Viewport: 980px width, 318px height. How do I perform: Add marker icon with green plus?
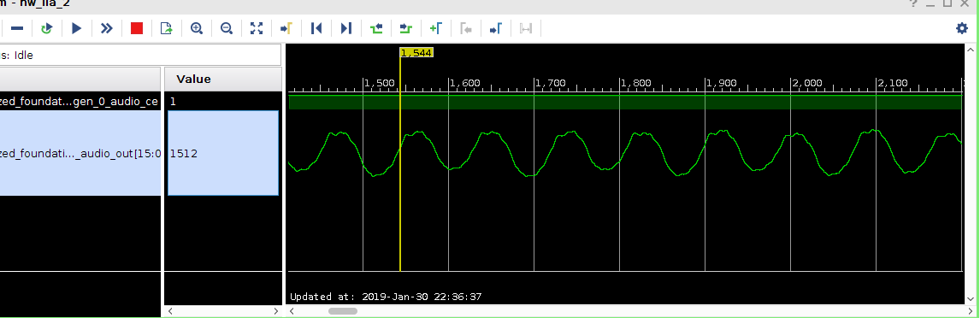(435, 28)
